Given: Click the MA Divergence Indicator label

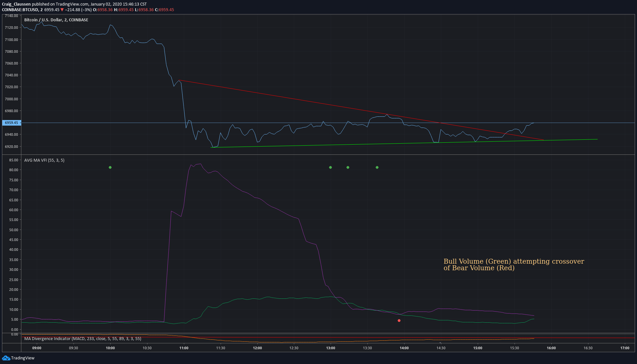Looking at the screenshot, I should pos(83,339).
